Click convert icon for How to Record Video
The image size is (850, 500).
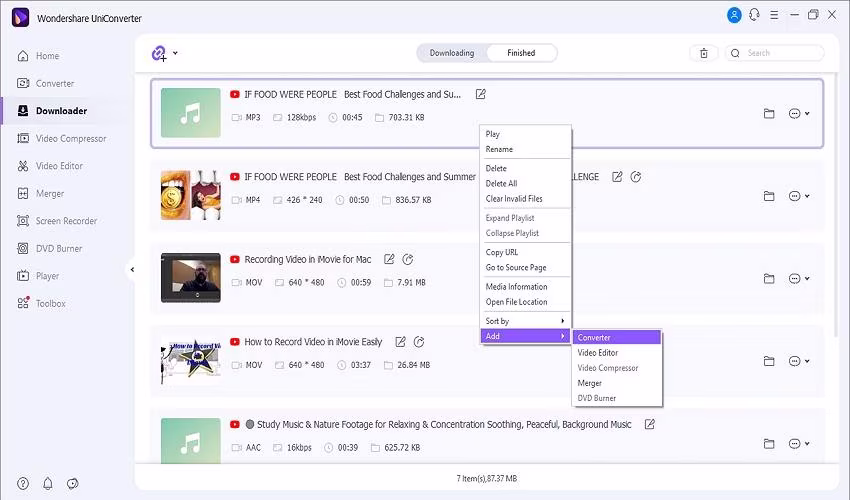(419, 342)
